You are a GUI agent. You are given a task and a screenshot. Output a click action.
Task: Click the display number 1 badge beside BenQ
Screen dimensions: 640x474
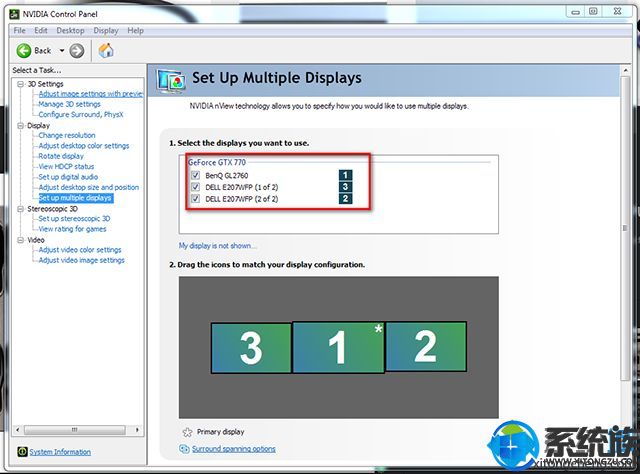click(x=345, y=175)
